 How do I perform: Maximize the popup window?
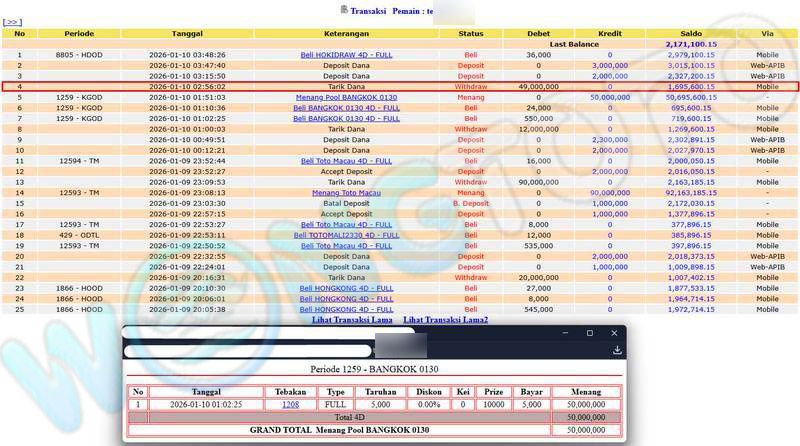click(x=589, y=333)
